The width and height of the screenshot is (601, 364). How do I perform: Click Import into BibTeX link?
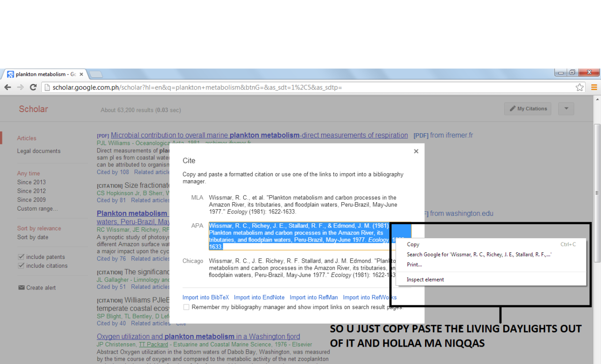[x=206, y=297]
